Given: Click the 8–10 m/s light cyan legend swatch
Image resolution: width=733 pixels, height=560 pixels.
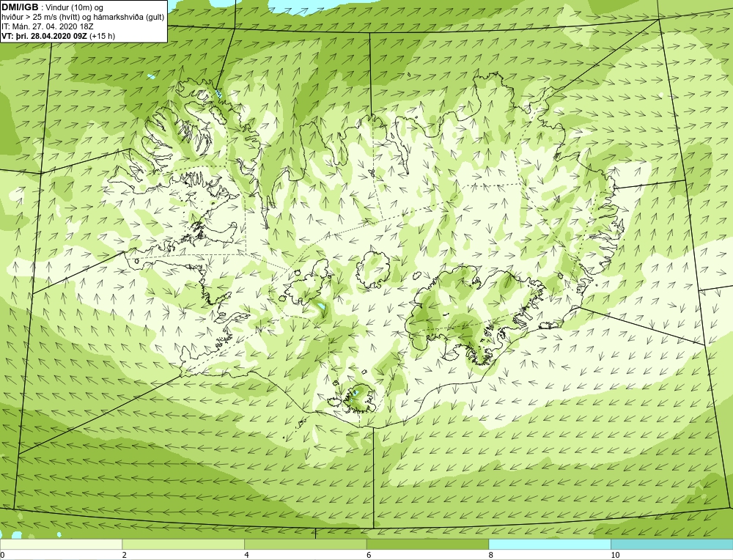Looking at the screenshot, I should (x=550, y=544).
